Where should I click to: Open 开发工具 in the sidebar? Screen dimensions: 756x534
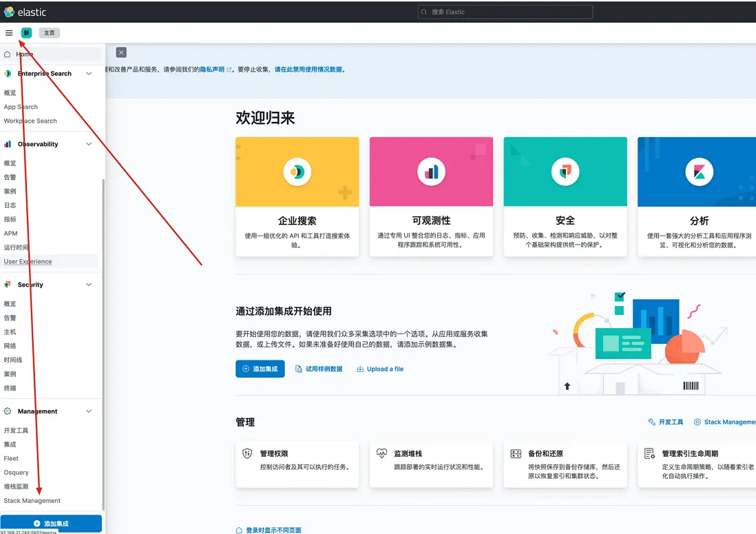pyautogui.click(x=16, y=430)
